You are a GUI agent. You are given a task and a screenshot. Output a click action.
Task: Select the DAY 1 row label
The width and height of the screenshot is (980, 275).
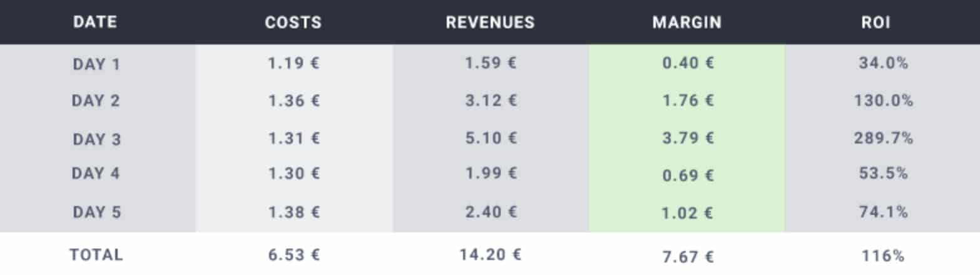pos(96,64)
